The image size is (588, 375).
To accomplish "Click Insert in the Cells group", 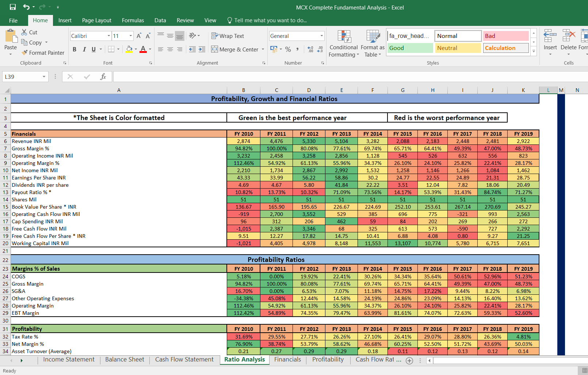I will click(550, 42).
